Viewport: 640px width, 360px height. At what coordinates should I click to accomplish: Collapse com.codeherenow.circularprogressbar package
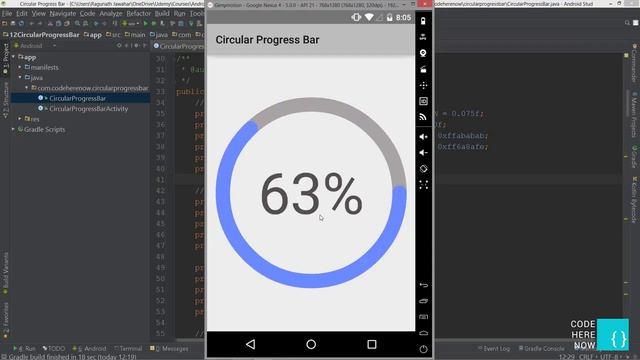point(27,88)
